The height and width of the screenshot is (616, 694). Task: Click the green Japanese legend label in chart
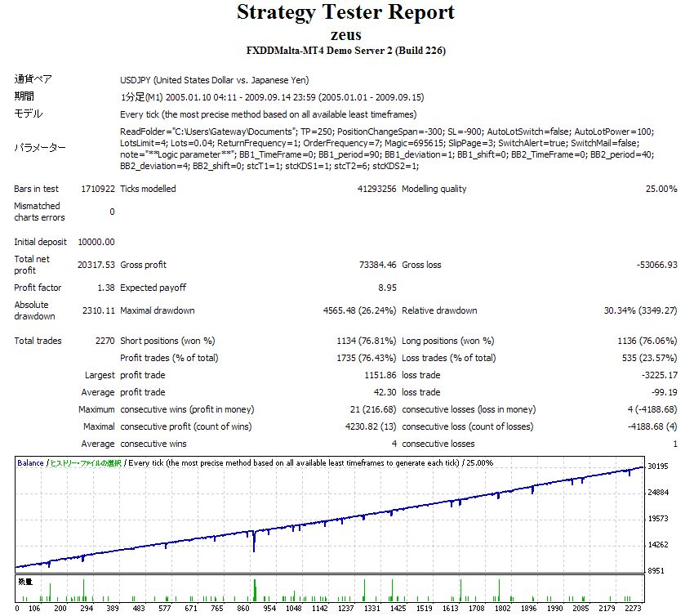86,463
